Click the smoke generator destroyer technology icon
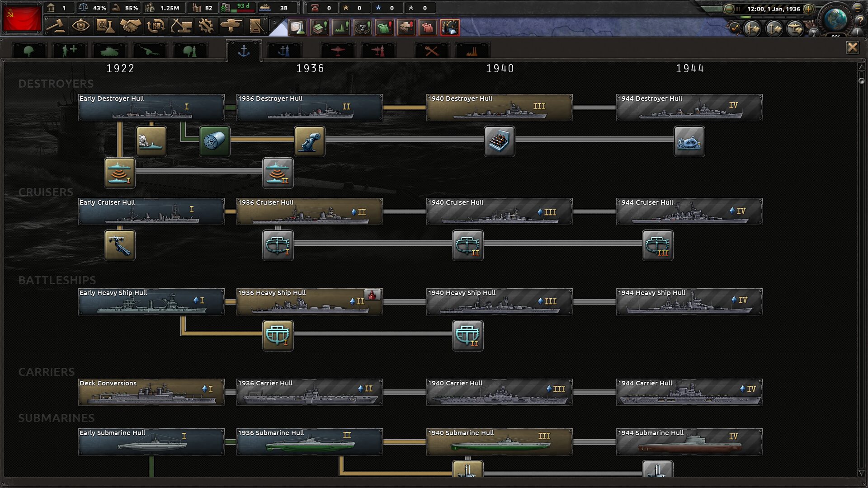Screen dimensions: 868x488 151,141
